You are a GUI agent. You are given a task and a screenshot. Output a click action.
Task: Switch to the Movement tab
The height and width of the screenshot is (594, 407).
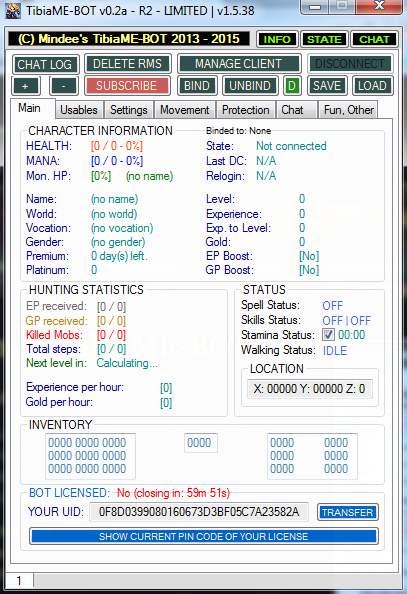[x=185, y=110]
